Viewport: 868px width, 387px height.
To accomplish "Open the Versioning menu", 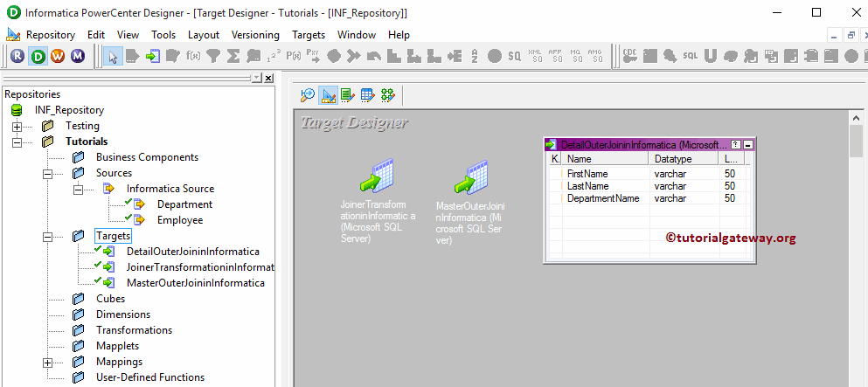I will 255,35.
